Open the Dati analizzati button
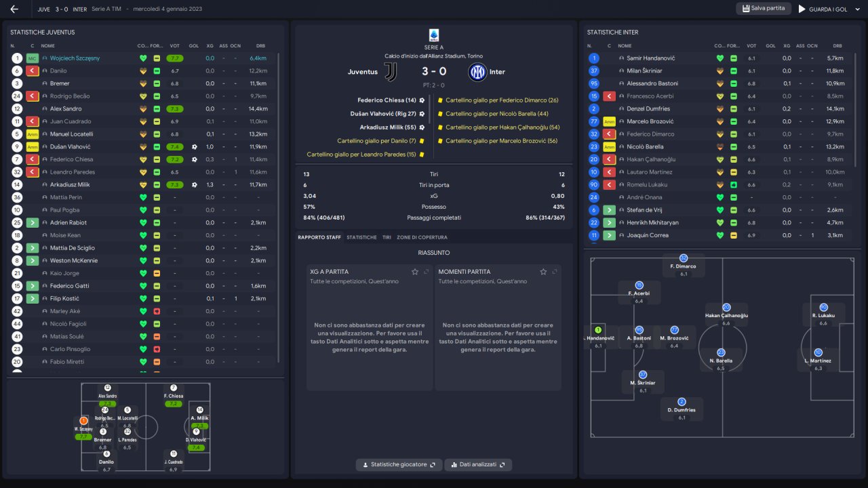The image size is (868, 488). (478, 465)
